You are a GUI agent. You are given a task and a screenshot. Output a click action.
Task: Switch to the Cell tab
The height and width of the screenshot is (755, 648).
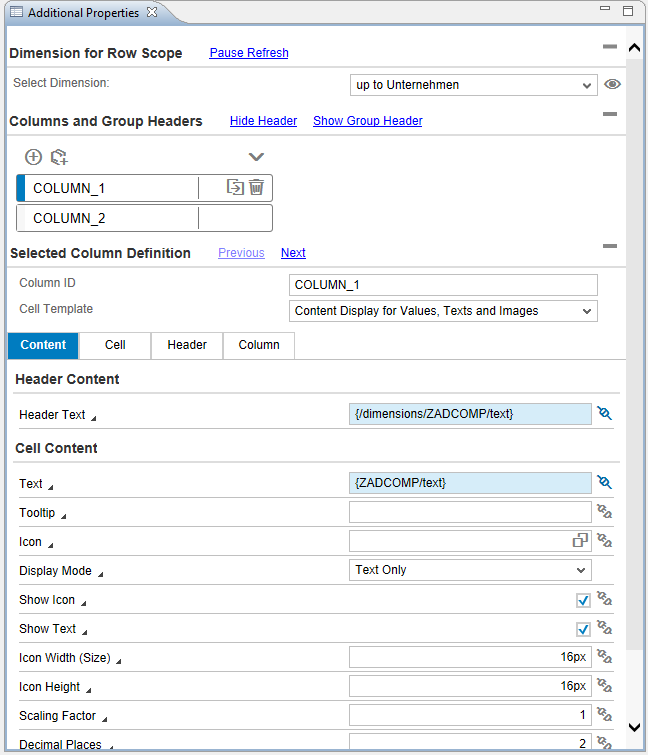pos(115,345)
